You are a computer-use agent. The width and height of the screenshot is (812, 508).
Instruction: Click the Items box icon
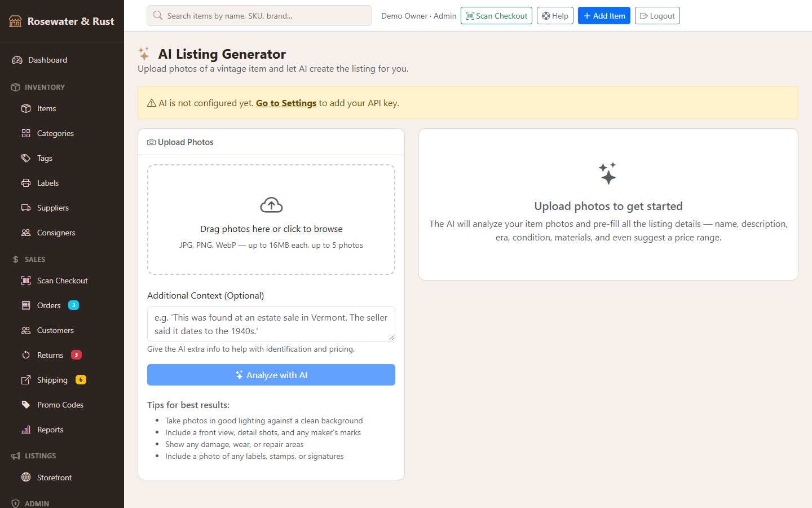[26, 108]
